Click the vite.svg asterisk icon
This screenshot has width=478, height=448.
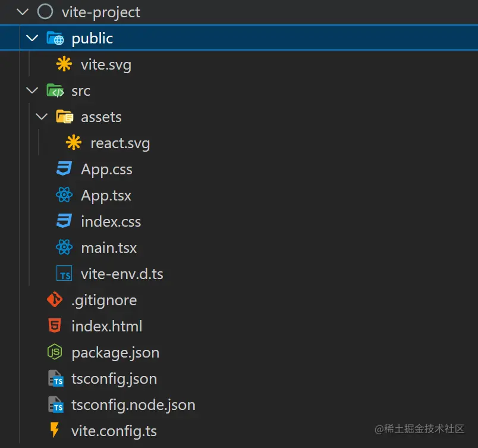point(64,64)
